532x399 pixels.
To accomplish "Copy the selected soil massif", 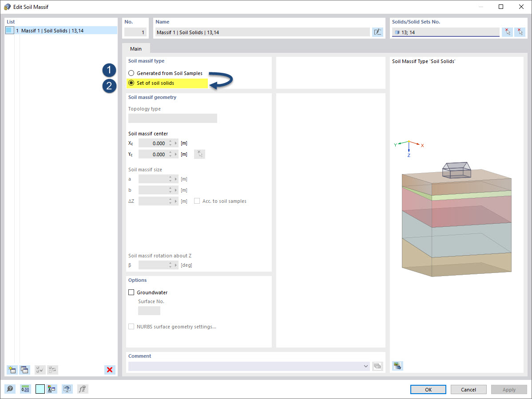I will [x=24, y=370].
